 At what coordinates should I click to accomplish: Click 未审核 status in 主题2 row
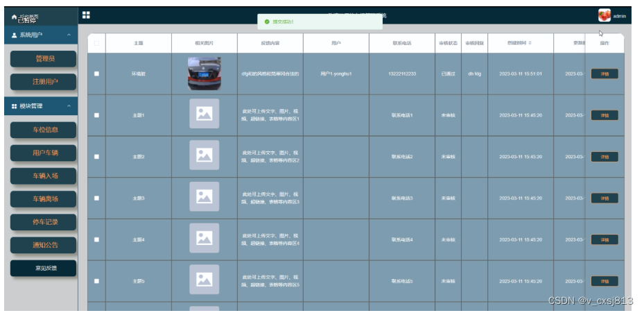pos(448,157)
